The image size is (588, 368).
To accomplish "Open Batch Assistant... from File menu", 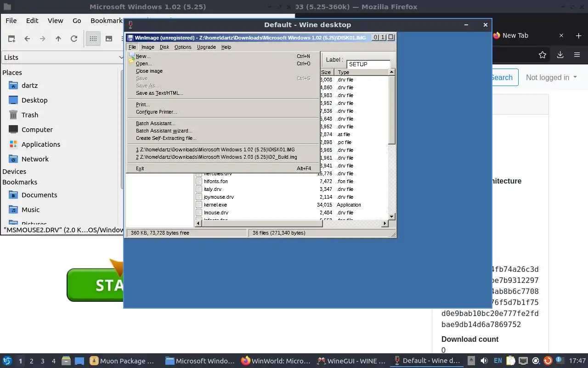I will (x=223, y=123).
